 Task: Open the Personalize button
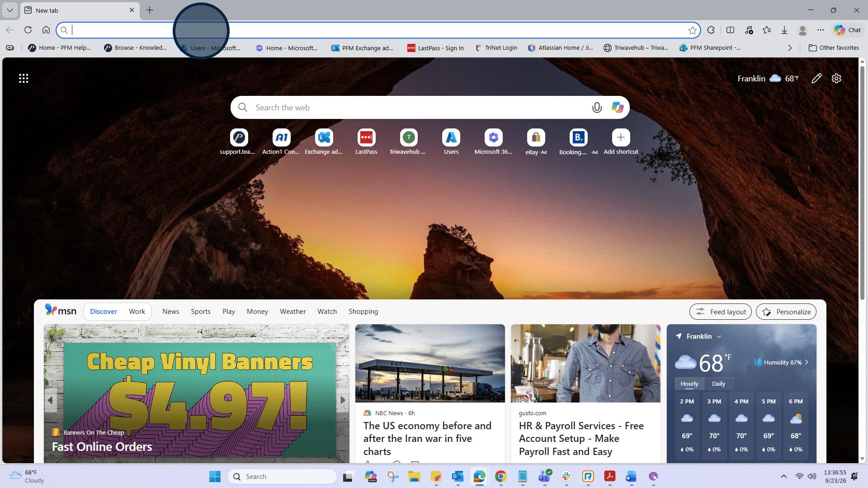[x=786, y=312]
